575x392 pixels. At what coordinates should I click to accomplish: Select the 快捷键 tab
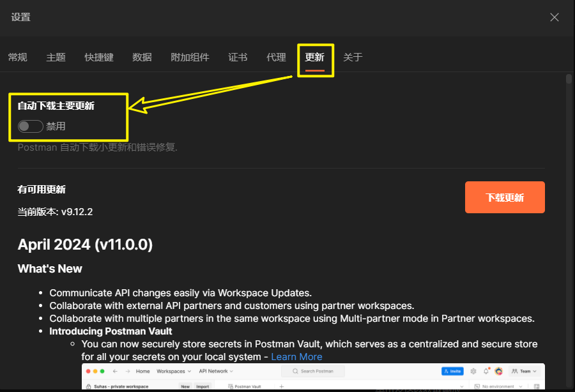pos(99,57)
